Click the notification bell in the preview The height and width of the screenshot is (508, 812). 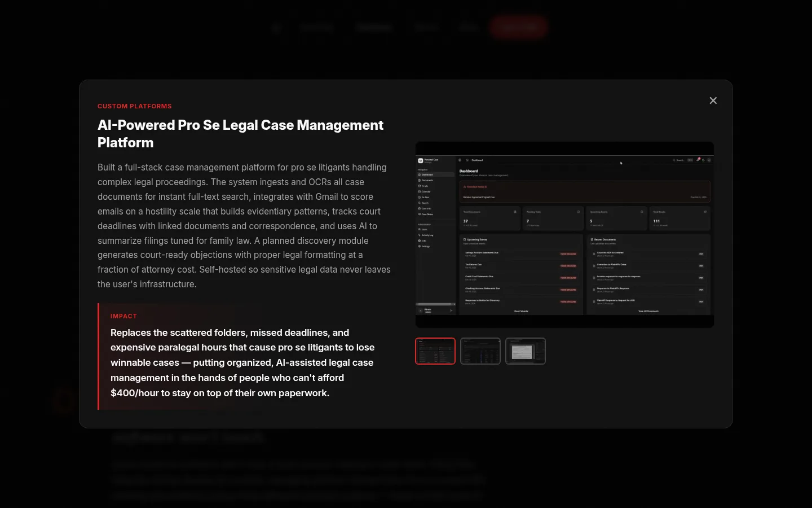coord(698,160)
